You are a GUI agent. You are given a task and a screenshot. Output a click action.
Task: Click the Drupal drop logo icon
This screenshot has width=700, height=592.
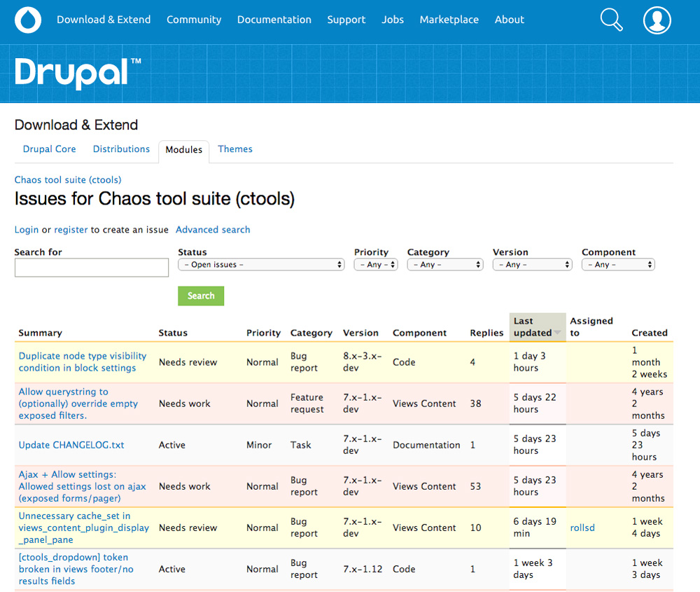[28, 20]
